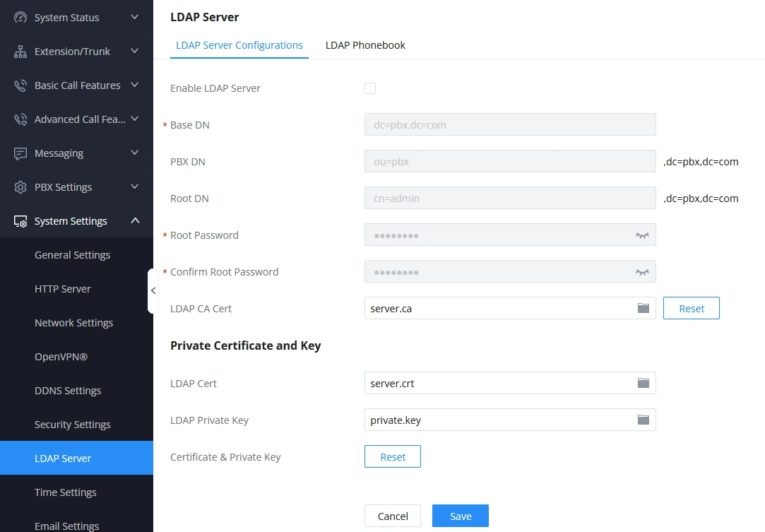Expand PBX Settings menu chevron
The height and width of the screenshot is (532, 765).
point(135,187)
